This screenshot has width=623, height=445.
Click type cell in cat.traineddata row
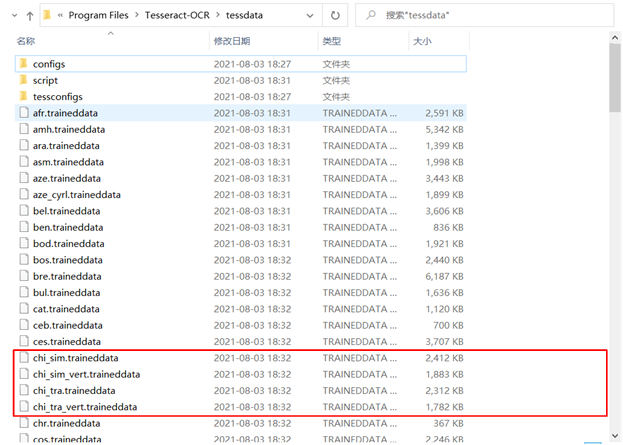[x=360, y=308]
